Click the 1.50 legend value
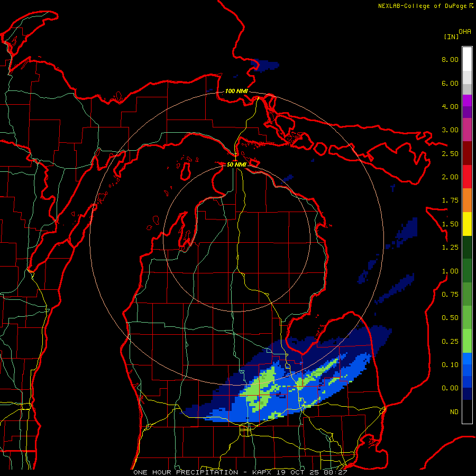Screen dimensions: 476x476 pyautogui.click(x=450, y=224)
